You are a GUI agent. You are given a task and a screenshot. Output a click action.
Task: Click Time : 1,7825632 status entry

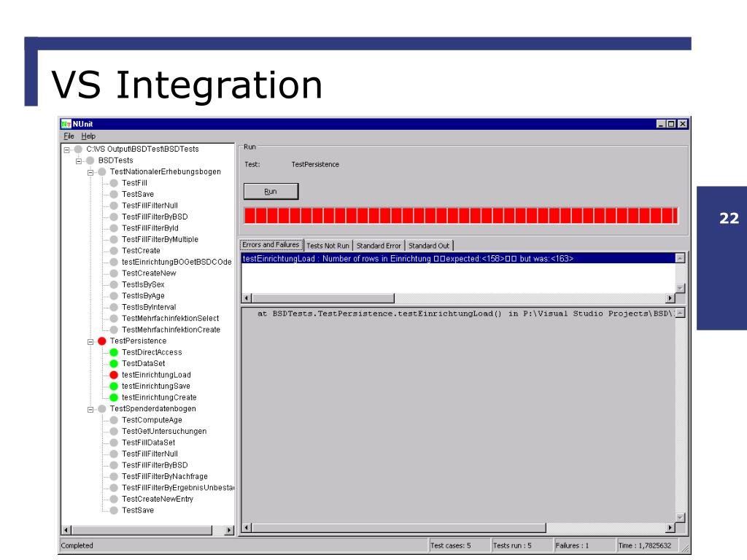point(645,545)
